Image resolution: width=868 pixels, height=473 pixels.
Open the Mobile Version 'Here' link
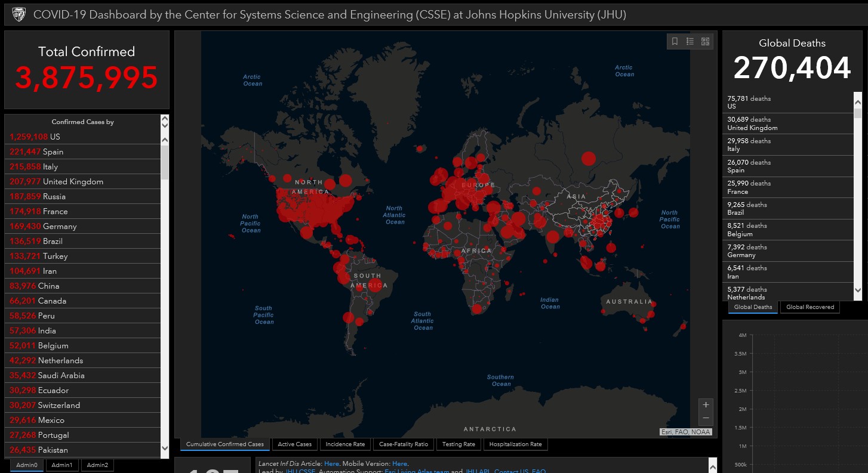[399, 463]
